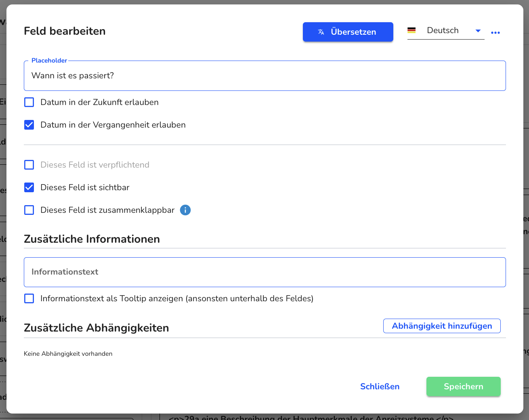Screen dimensions: 529x420
Task: Click the Placeholder input field
Action: click(x=265, y=76)
